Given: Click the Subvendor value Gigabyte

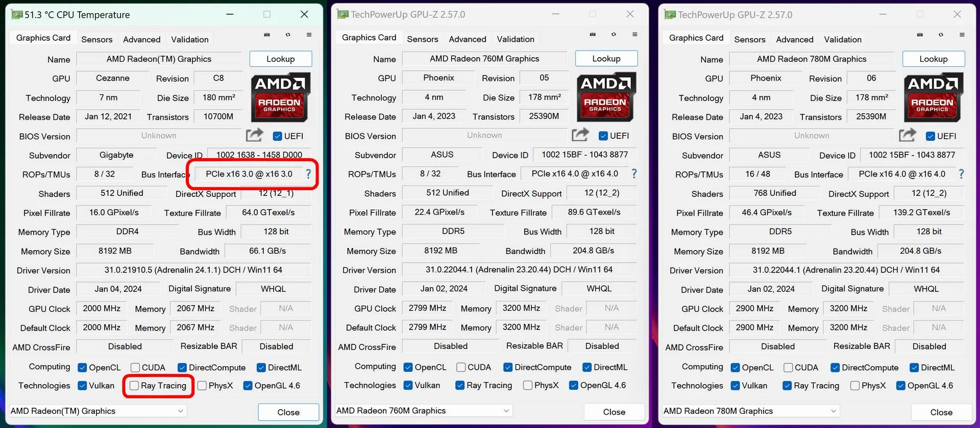Looking at the screenshot, I should [116, 155].
